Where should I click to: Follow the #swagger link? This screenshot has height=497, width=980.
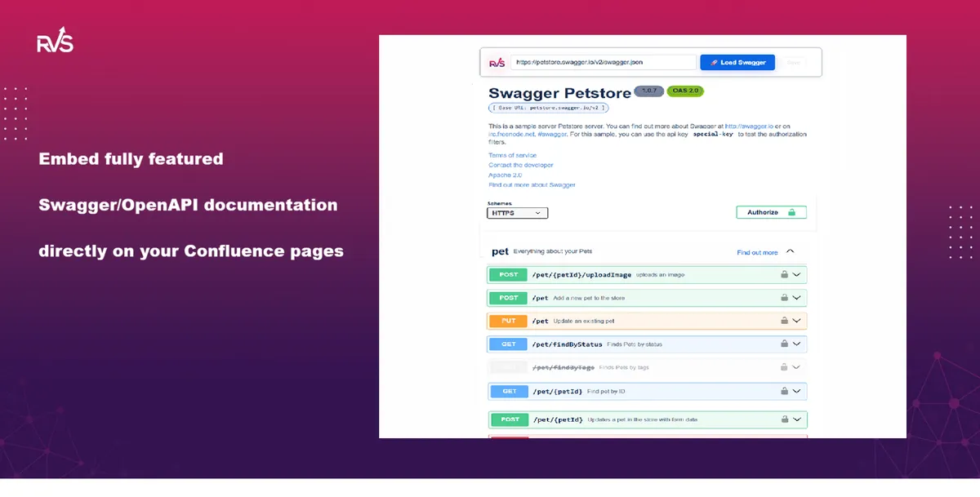pyautogui.click(x=550, y=134)
